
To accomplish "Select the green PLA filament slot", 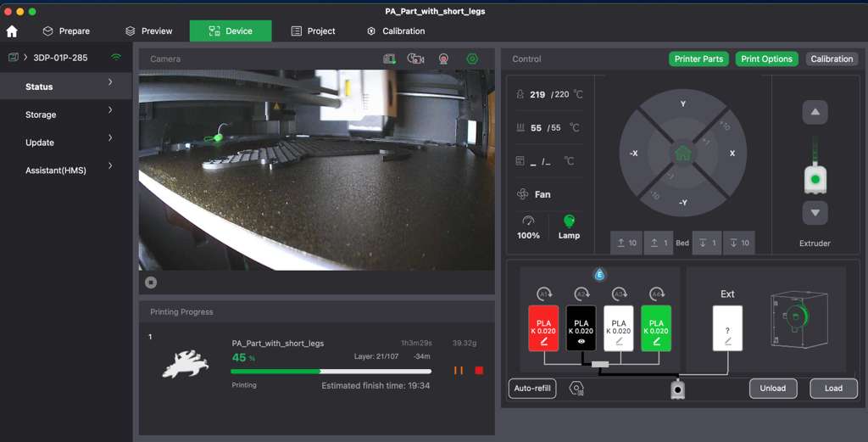I will pyautogui.click(x=655, y=328).
